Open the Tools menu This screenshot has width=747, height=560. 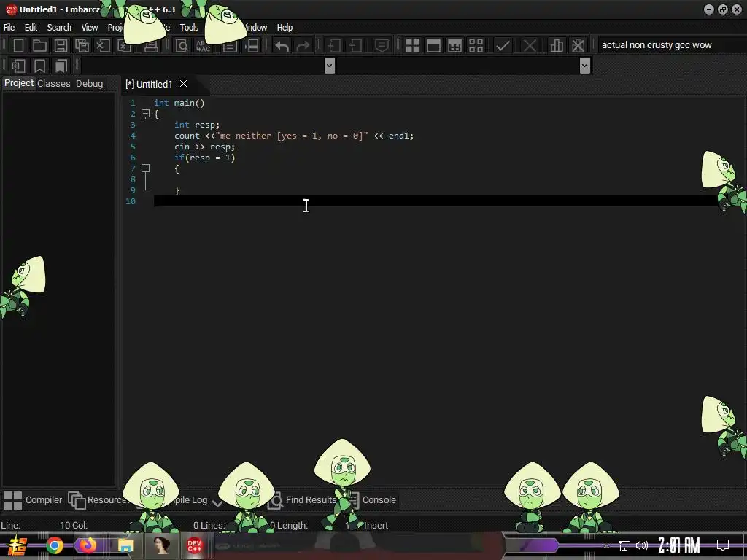pyautogui.click(x=189, y=28)
